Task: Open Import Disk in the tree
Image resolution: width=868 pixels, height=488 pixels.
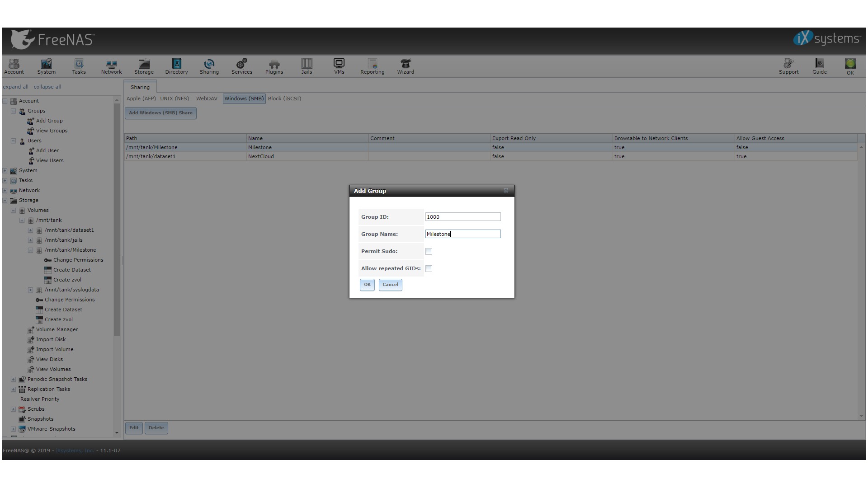Action: tap(51, 339)
